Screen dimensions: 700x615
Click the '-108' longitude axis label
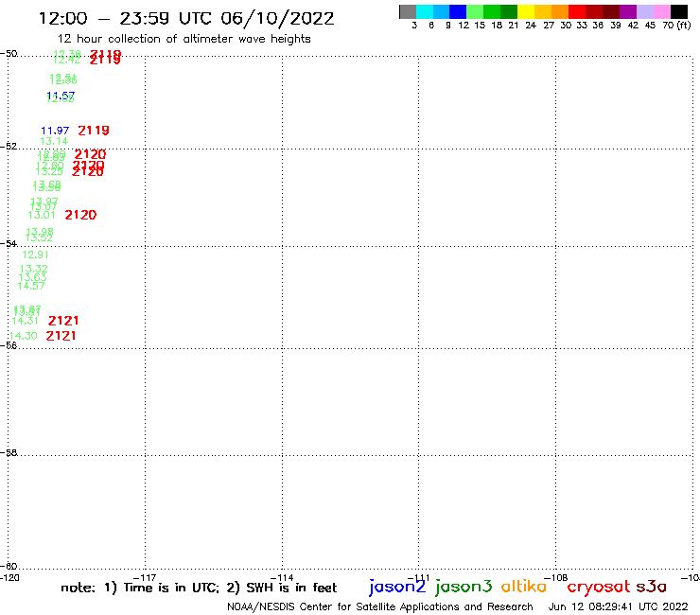[556, 578]
